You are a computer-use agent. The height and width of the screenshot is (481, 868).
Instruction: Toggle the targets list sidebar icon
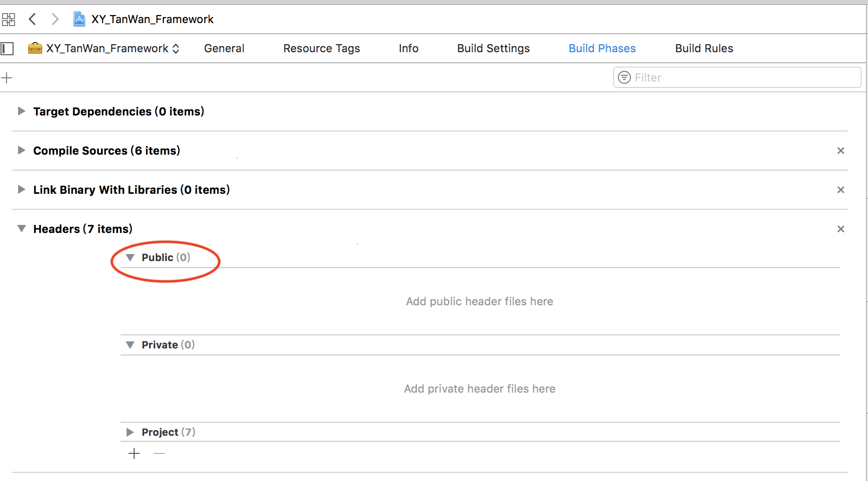point(7,49)
